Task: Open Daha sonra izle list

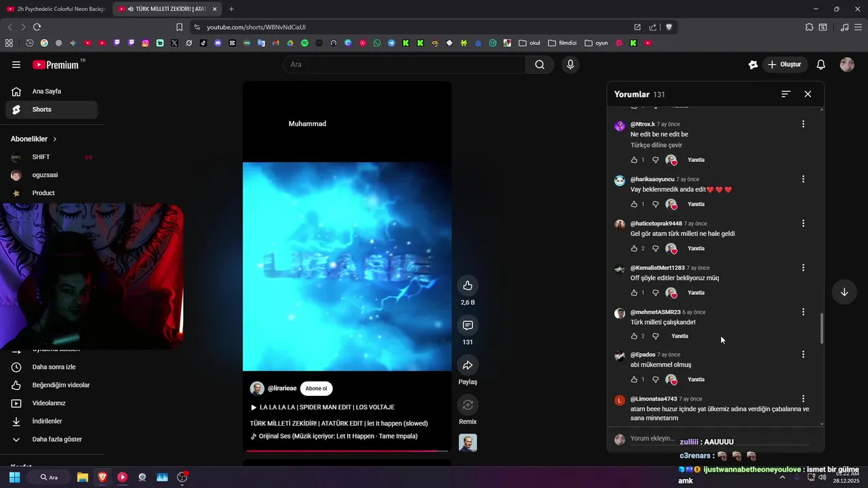Action: (52, 367)
